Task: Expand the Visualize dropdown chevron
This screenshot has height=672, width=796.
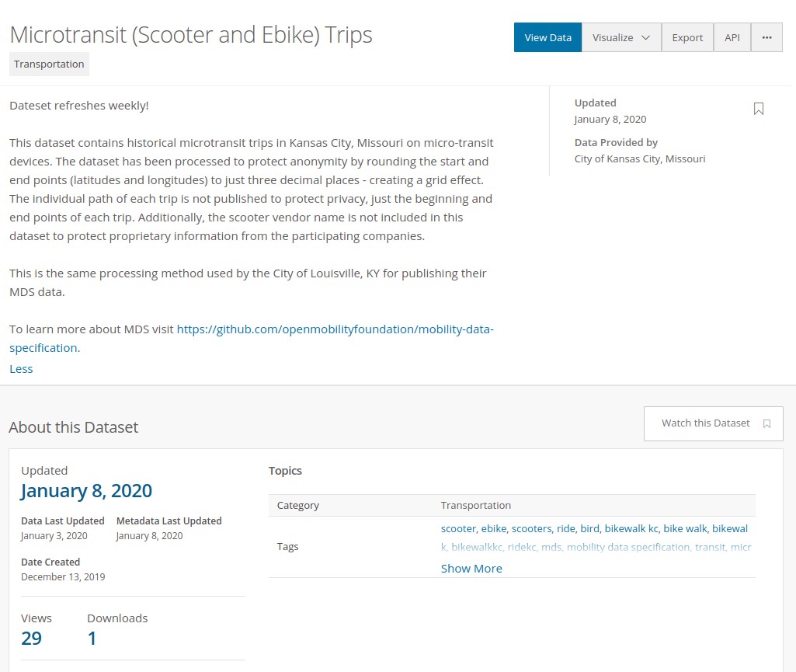Action: [x=646, y=37]
